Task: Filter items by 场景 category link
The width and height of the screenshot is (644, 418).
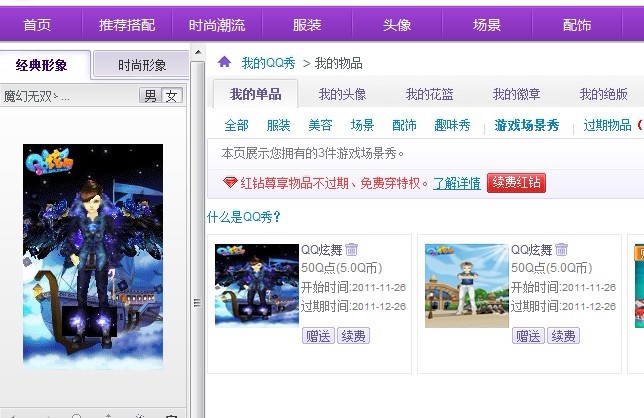Action: click(362, 125)
